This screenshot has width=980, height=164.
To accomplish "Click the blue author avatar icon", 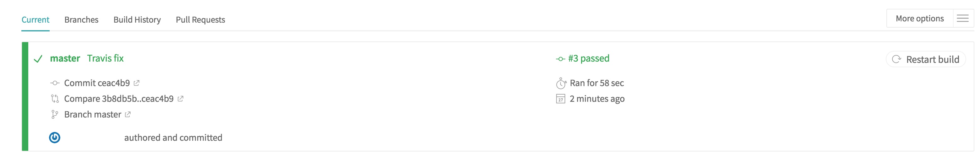I will pos(55,137).
